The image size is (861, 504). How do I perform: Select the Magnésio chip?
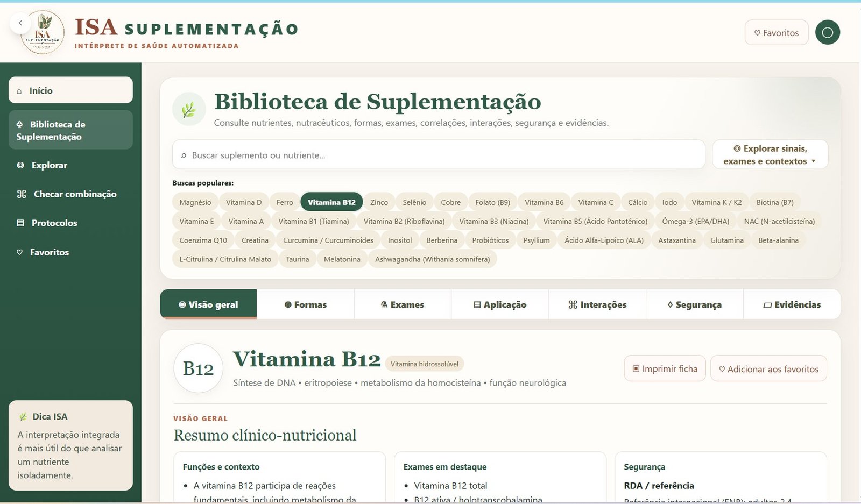(x=195, y=202)
